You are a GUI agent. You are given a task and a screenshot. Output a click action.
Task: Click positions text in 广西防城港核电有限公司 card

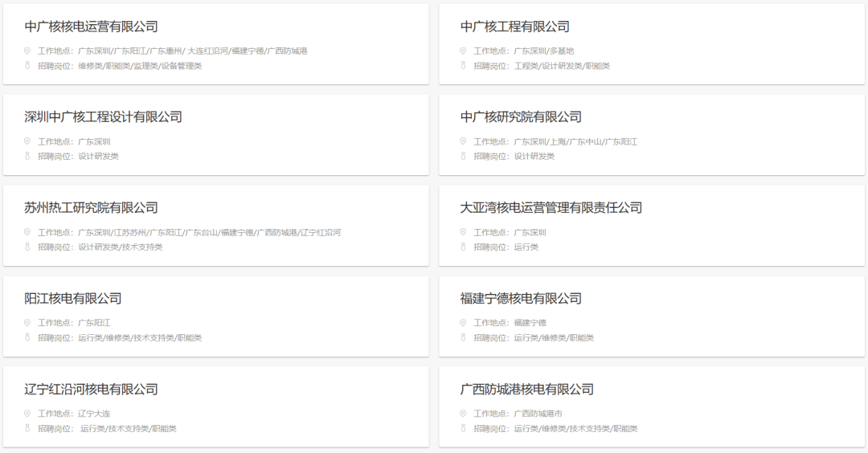[575, 429]
